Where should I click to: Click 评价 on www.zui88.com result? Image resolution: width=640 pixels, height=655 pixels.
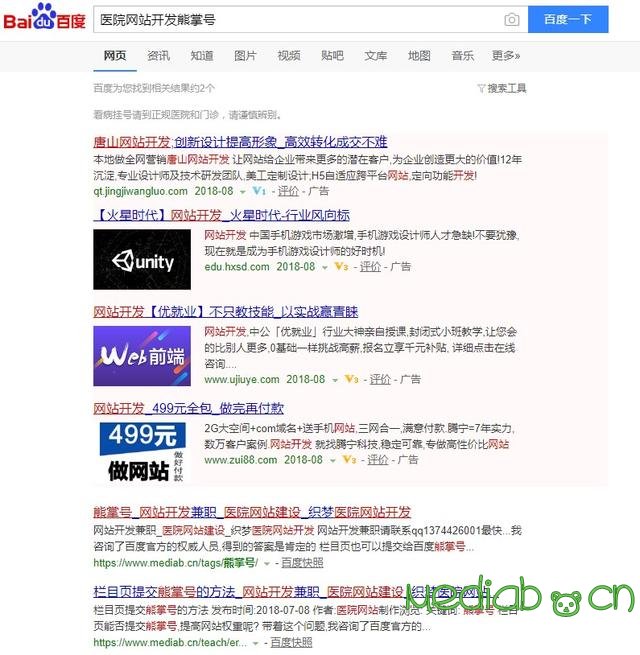tap(378, 460)
